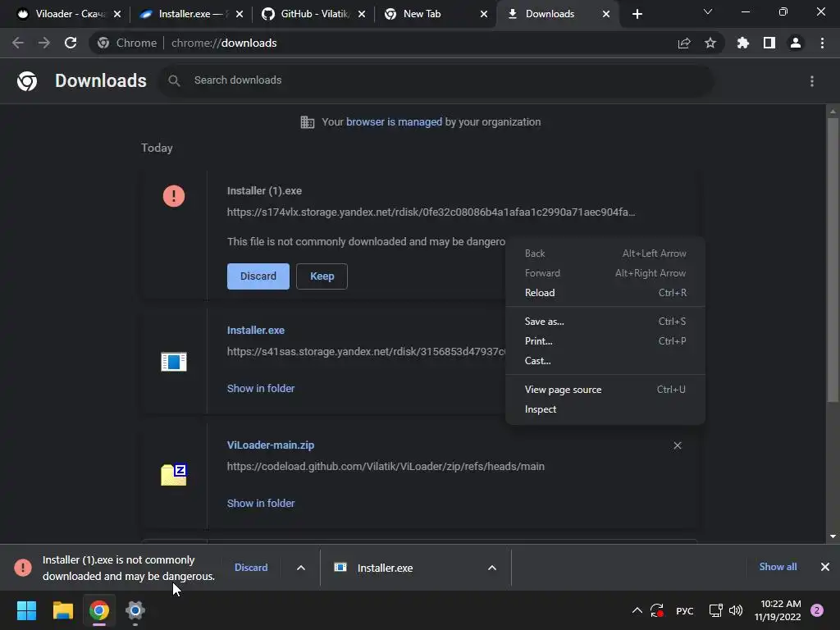The image size is (840, 630).
Task: Click Discard for Installer (1).exe in list
Action: click(x=258, y=276)
